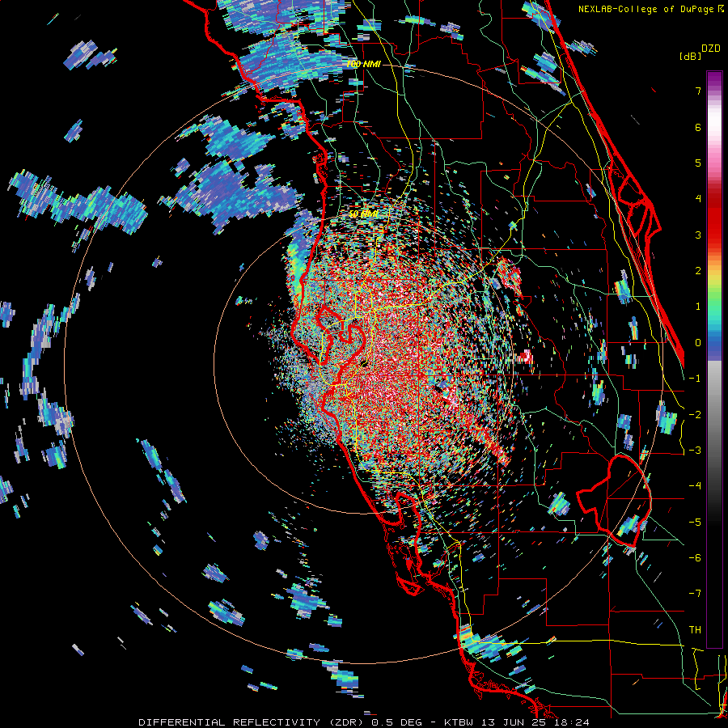The width and height of the screenshot is (728, 728).
Task: Click the -6 value on the scale
Action: coord(695,558)
